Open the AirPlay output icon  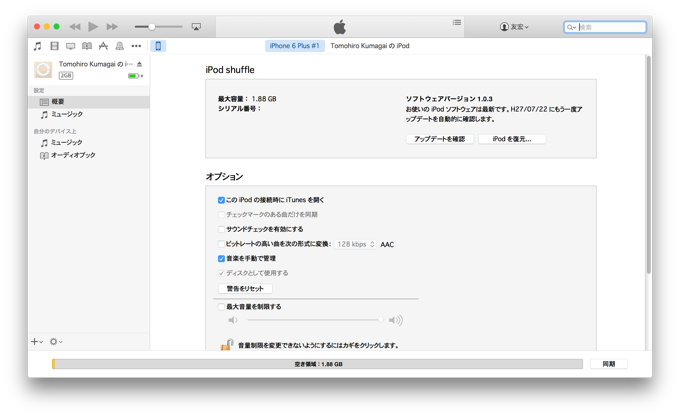196,27
